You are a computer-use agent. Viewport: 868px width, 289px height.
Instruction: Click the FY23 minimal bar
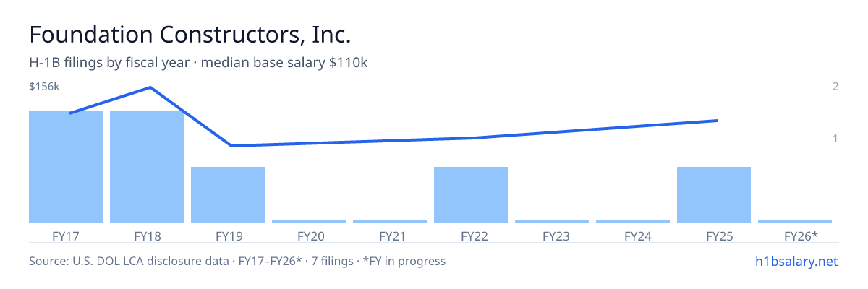tap(552, 222)
